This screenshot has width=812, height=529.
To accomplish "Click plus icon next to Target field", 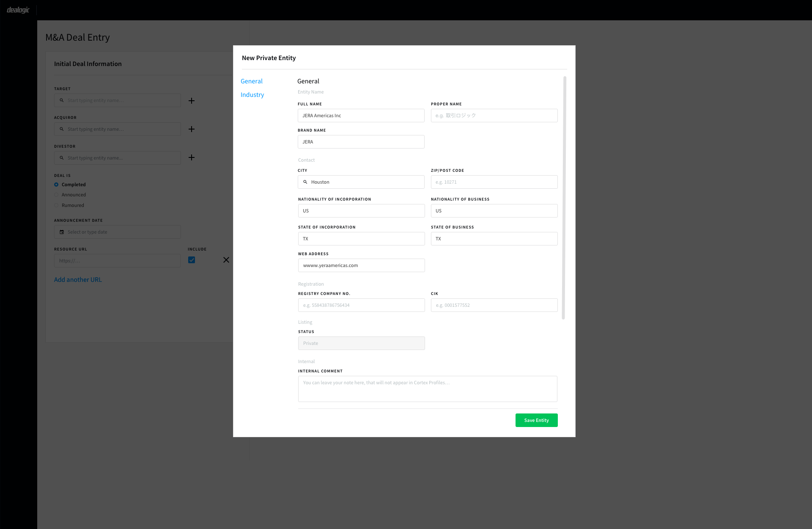I will coord(192,101).
